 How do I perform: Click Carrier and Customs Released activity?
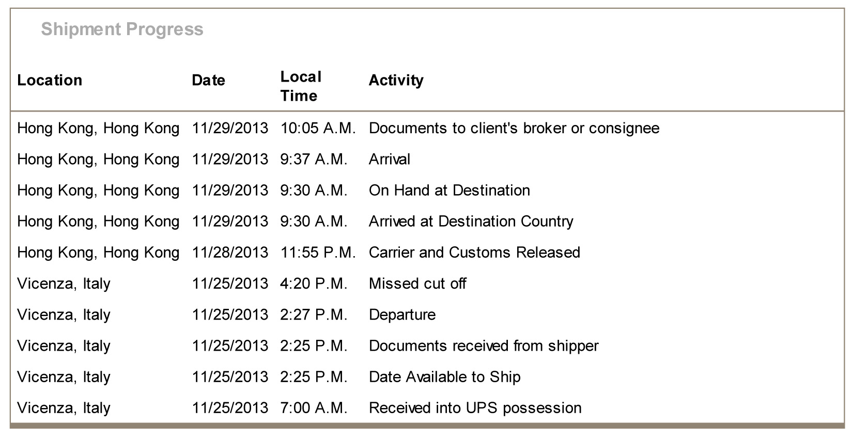[474, 253]
